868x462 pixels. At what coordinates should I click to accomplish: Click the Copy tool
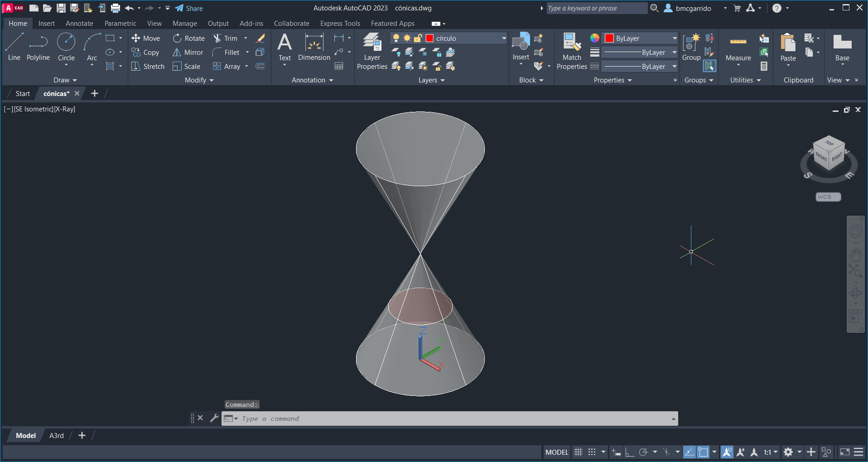click(145, 53)
